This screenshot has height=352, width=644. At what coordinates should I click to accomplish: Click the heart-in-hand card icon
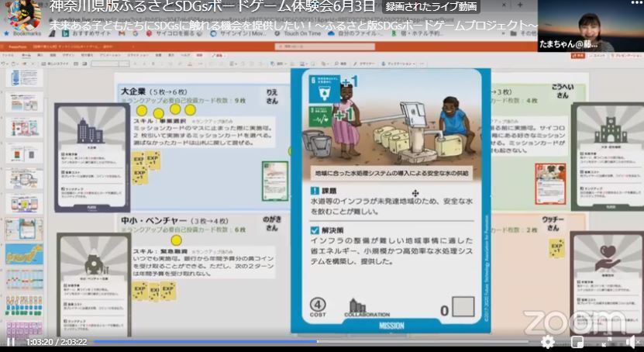click(604, 255)
